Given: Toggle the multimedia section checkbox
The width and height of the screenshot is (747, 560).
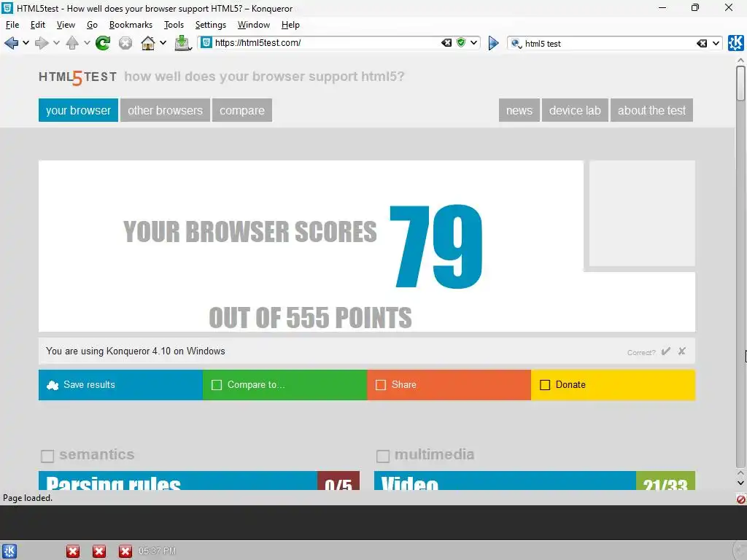Looking at the screenshot, I should (x=382, y=456).
